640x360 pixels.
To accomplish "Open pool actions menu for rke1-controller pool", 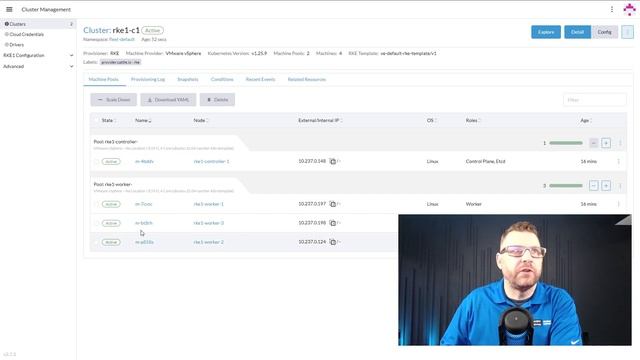I will [x=620, y=143].
